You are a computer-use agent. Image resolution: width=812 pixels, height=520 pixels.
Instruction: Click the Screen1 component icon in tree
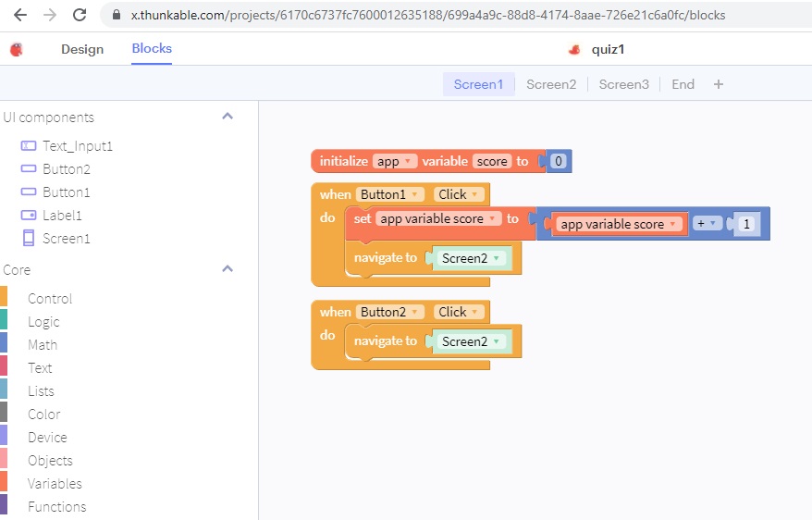(x=28, y=239)
